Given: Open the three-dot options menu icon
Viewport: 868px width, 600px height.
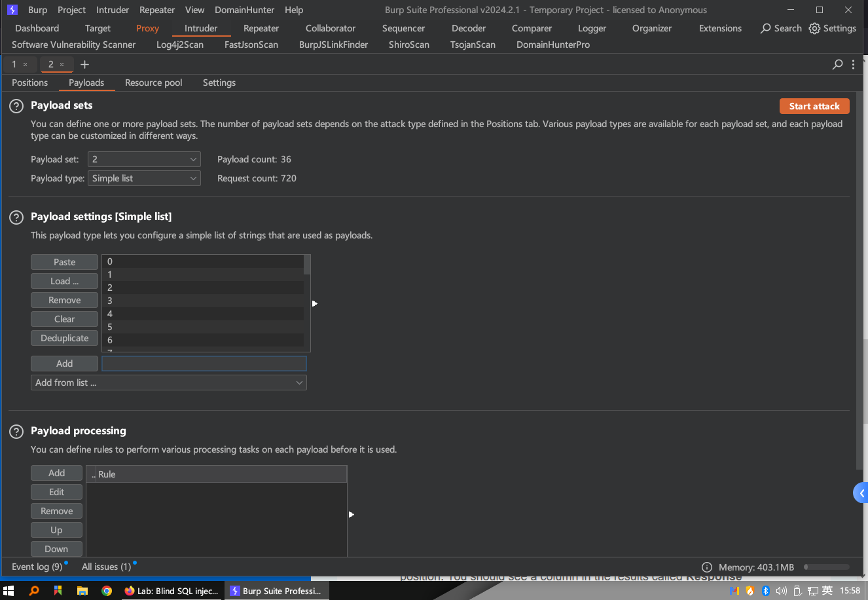Looking at the screenshot, I should click(853, 64).
